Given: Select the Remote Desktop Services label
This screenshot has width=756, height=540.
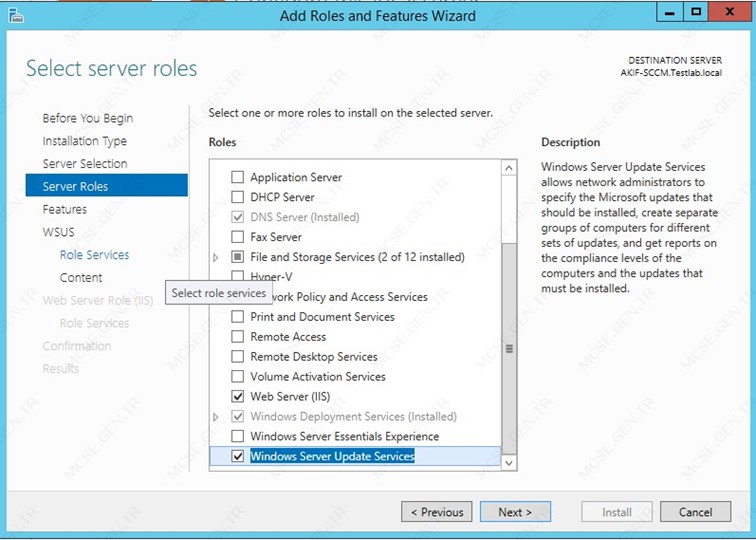Looking at the screenshot, I should [x=314, y=356].
